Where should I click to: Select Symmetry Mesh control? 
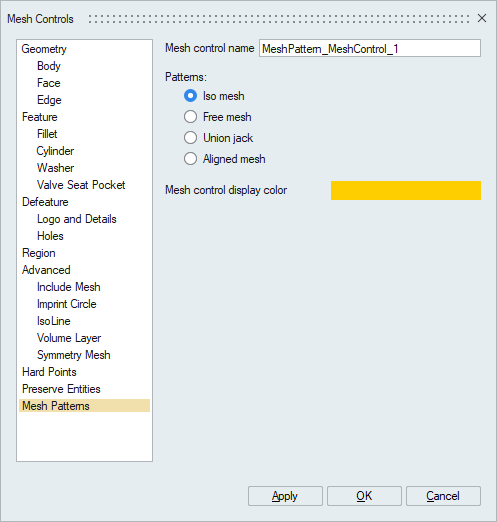pos(74,355)
